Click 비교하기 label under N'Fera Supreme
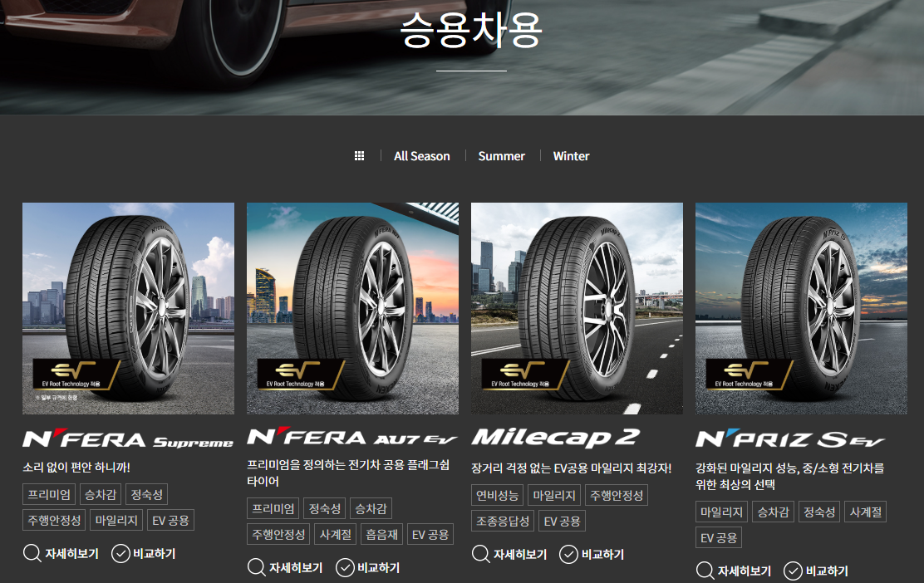The image size is (924, 583). [155, 554]
